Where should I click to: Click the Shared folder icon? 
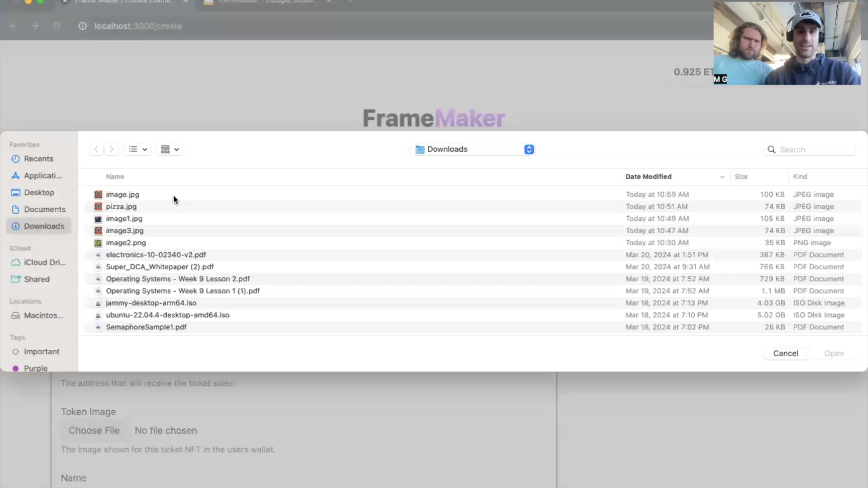15,279
